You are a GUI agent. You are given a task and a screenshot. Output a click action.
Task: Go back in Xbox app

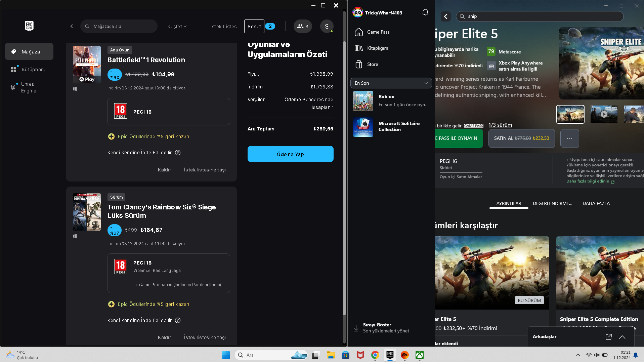(x=446, y=16)
